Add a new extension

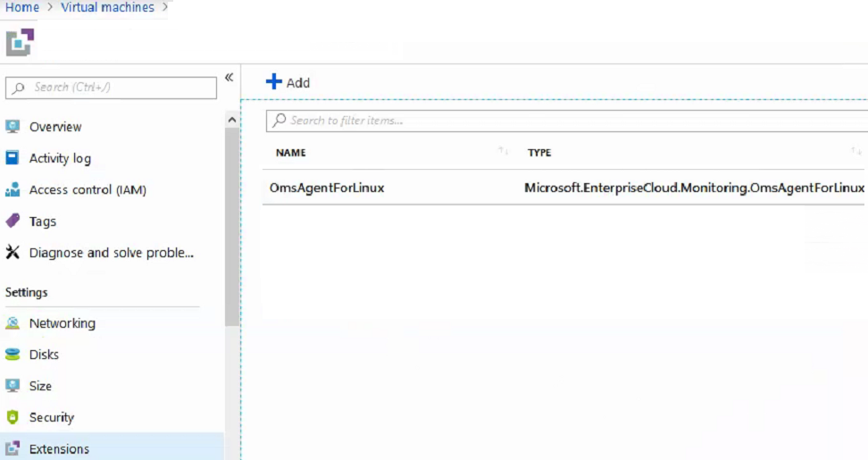coord(288,82)
